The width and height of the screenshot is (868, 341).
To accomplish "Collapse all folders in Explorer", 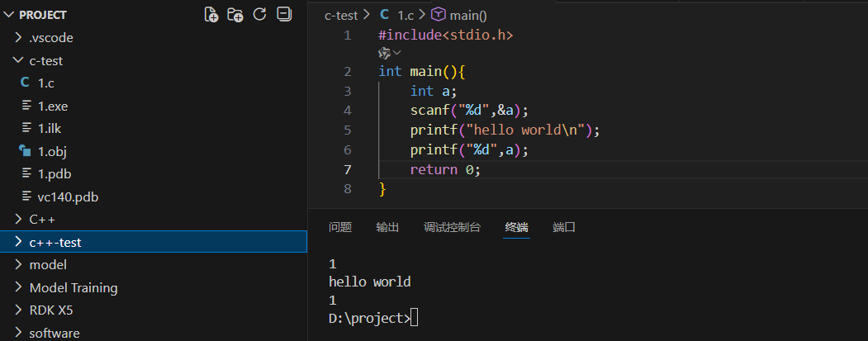I will (x=284, y=14).
